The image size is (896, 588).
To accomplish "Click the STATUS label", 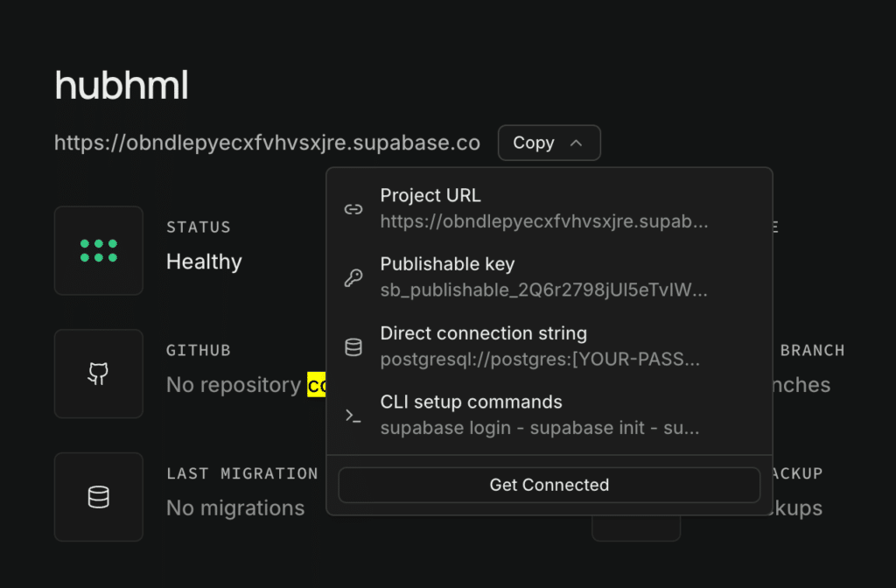I will tap(199, 227).
